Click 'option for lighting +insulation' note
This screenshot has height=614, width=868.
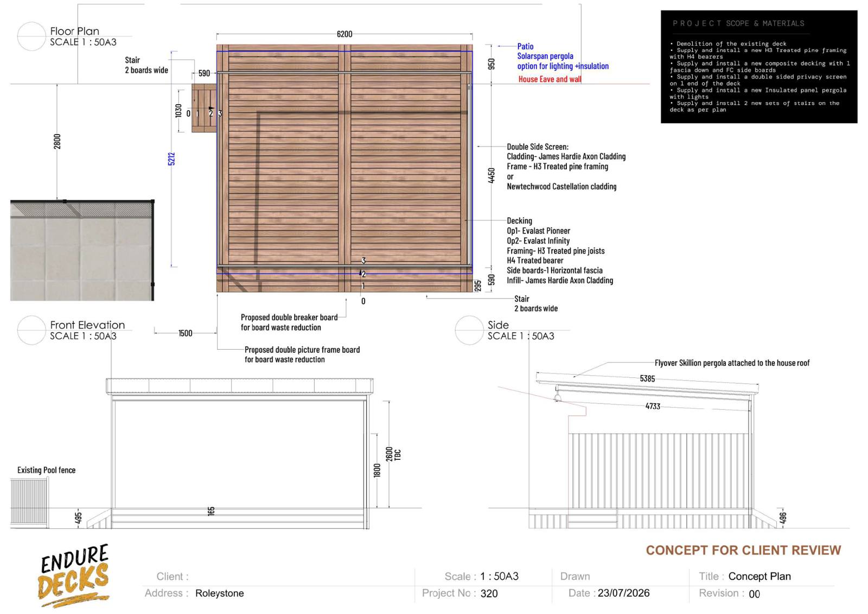click(563, 66)
